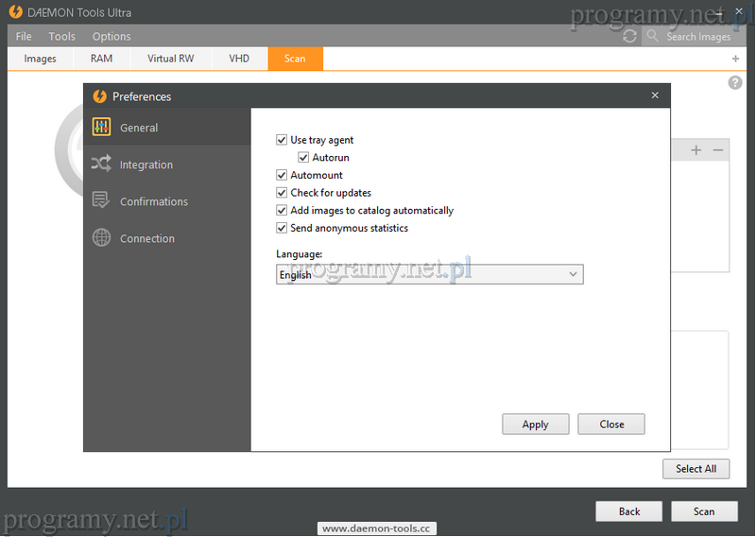Click the Integration shuffle icon

101,165
